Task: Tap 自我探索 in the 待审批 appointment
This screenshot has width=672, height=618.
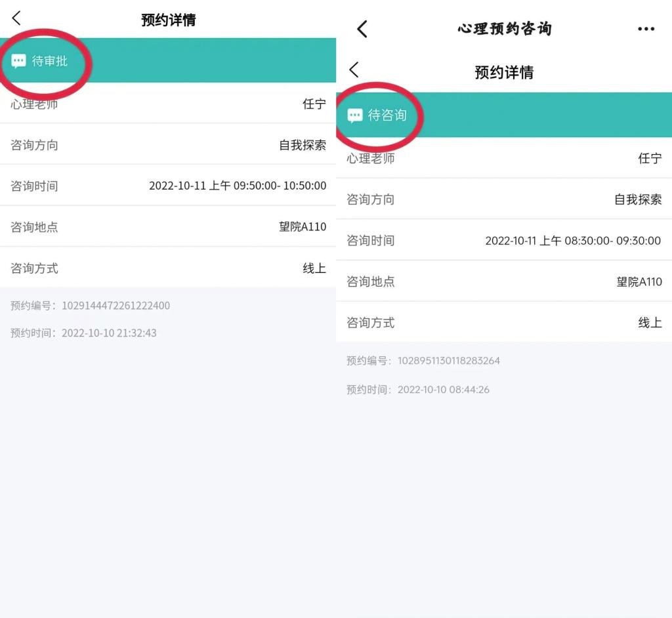Action: pos(303,145)
